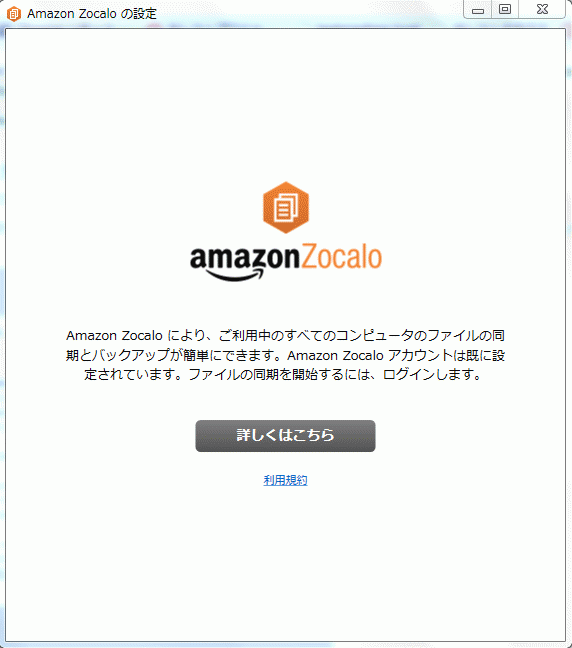This screenshot has width=572, height=648.
Task: Click the white documents glyph inside the hexagon
Action: (x=286, y=207)
